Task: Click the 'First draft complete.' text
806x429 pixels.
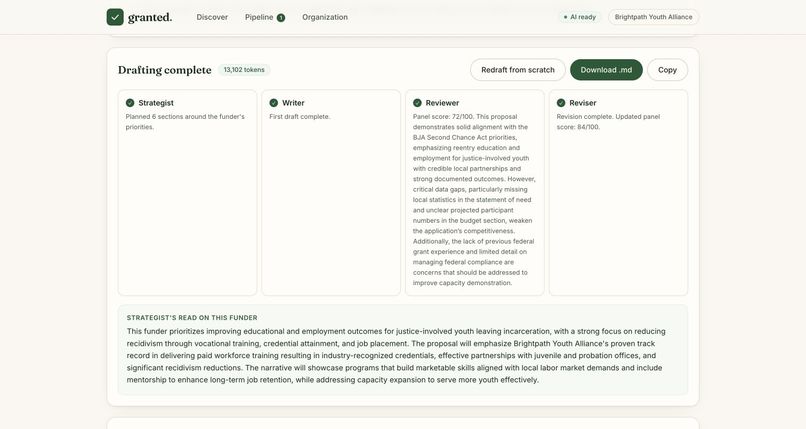Action: coord(300,117)
